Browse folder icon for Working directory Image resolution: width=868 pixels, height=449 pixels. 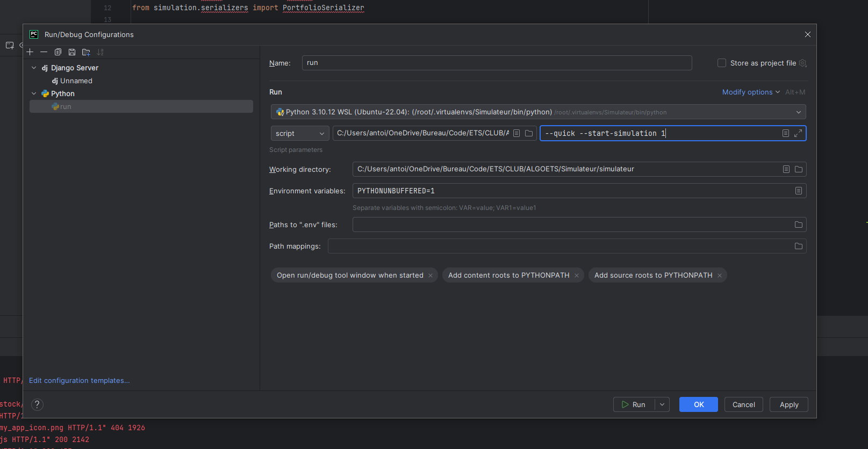(799, 169)
